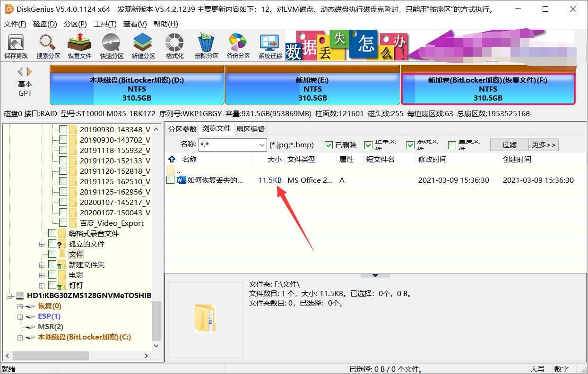Screen dimensions: 588x374
Task: Uncheck the 已删除 (deleted) filter checkbox
Action: (x=329, y=145)
